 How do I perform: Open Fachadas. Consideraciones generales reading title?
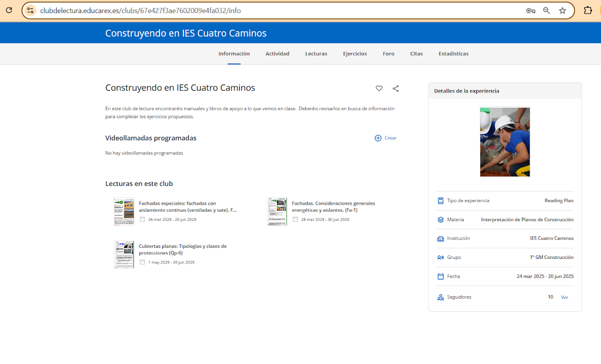[x=333, y=207]
